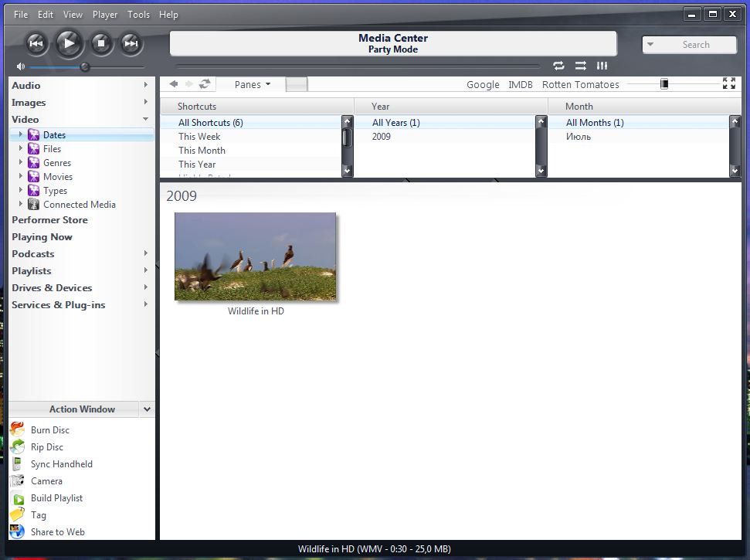750x560 pixels.
Task: Open the Edit menu
Action: (x=46, y=15)
